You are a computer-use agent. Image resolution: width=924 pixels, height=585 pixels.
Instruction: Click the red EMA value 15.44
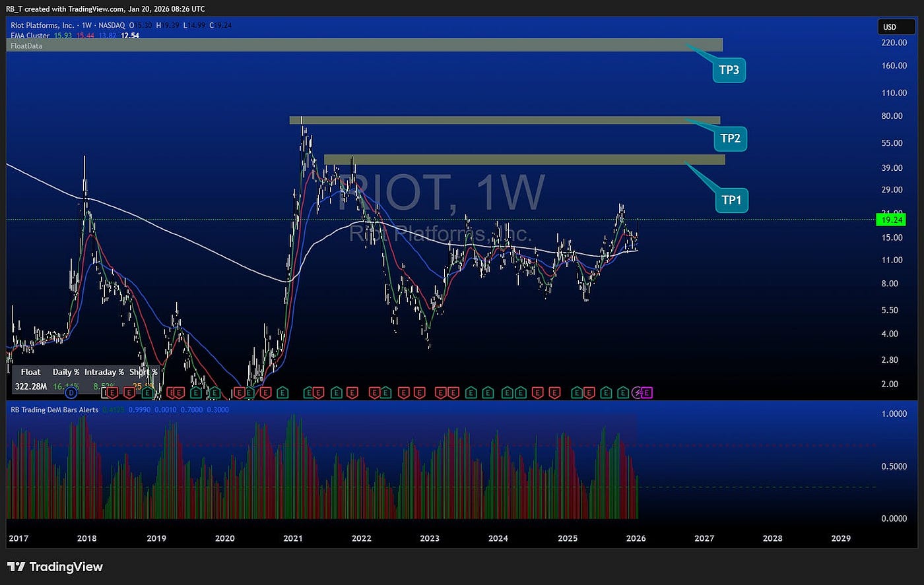click(x=85, y=36)
